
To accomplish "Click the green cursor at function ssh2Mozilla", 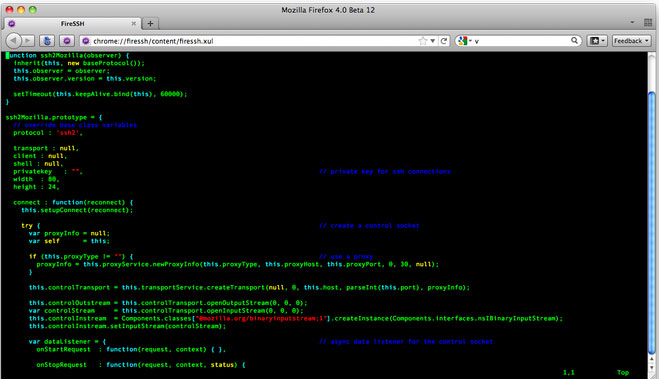I will 7,55.
